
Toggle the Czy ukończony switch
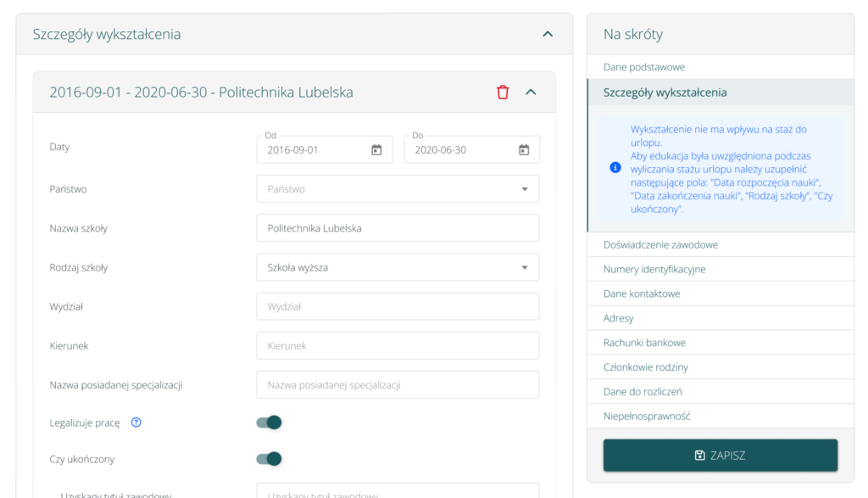(269, 459)
